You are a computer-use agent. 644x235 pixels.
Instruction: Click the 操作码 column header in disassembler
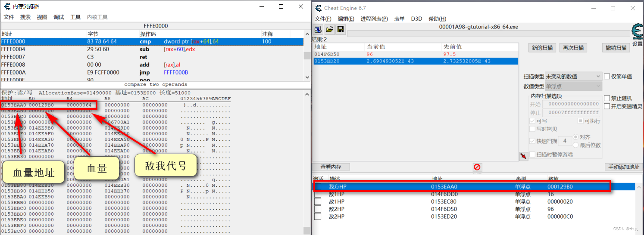(x=200, y=34)
